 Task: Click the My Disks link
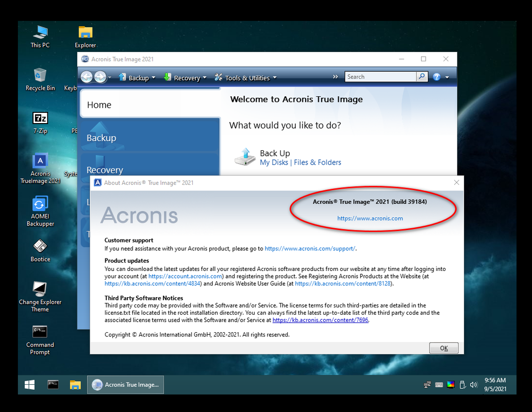(x=274, y=162)
